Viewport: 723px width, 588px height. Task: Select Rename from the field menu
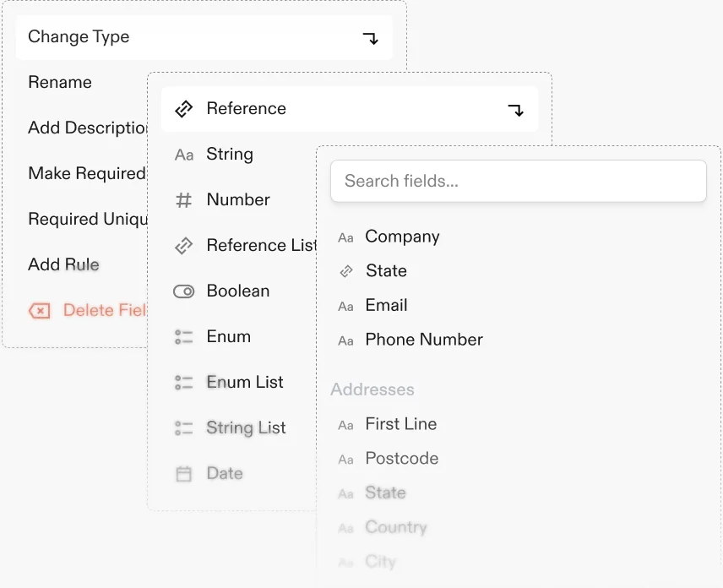[x=60, y=83]
